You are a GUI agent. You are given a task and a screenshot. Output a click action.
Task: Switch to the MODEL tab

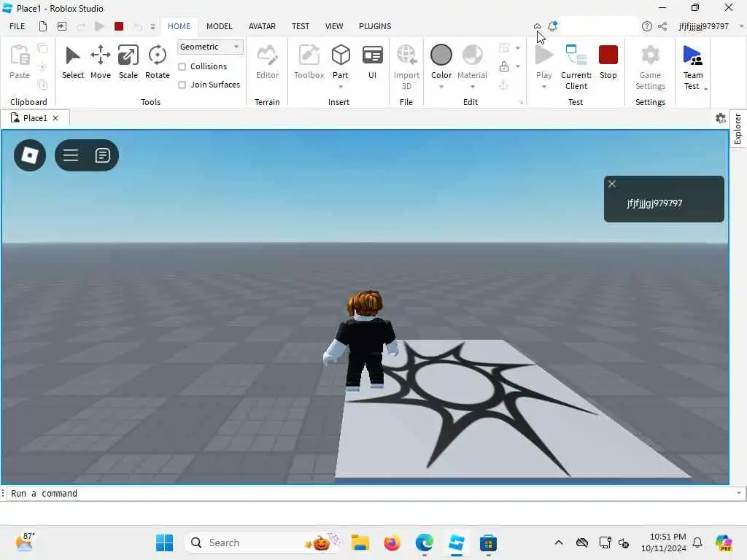tap(219, 26)
